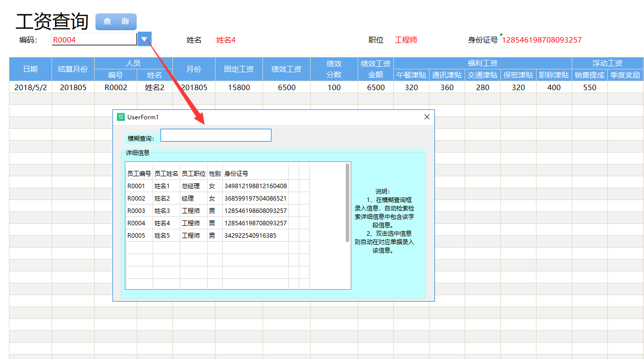Click the UserForm1 title bar icon
Viewport: 644px width, 359px height.
pyautogui.click(x=120, y=117)
